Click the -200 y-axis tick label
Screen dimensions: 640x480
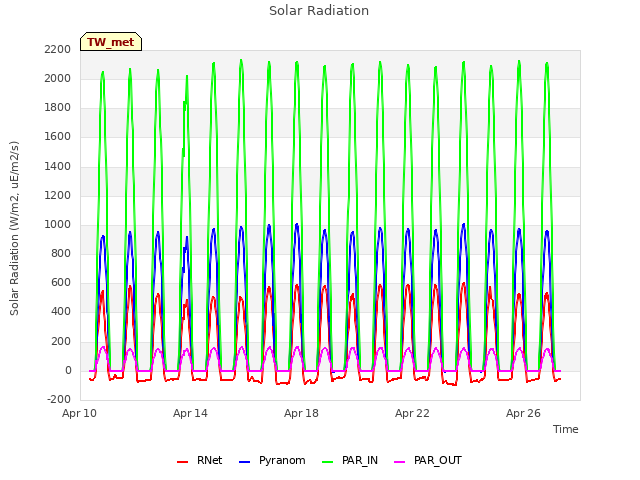[x=59, y=400]
